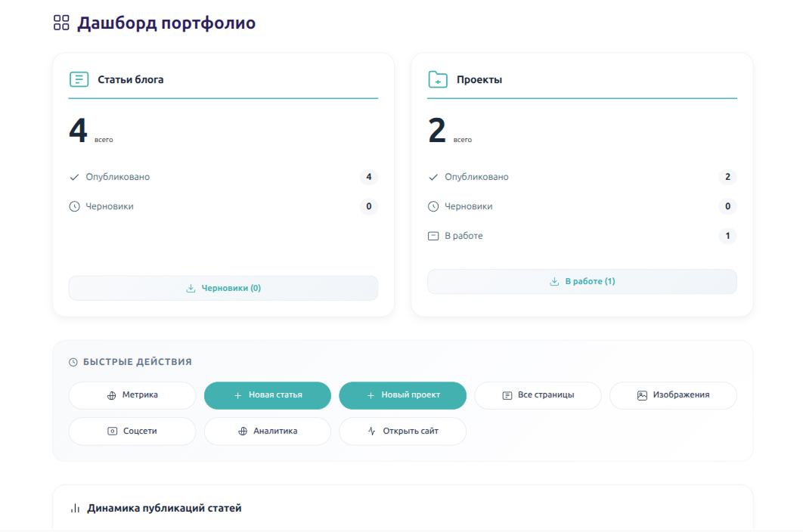Click the clock icon next to БЫСТРЫЕ ДЕЙСТВИЯ
This screenshot has height=532, width=803.
[x=73, y=362]
